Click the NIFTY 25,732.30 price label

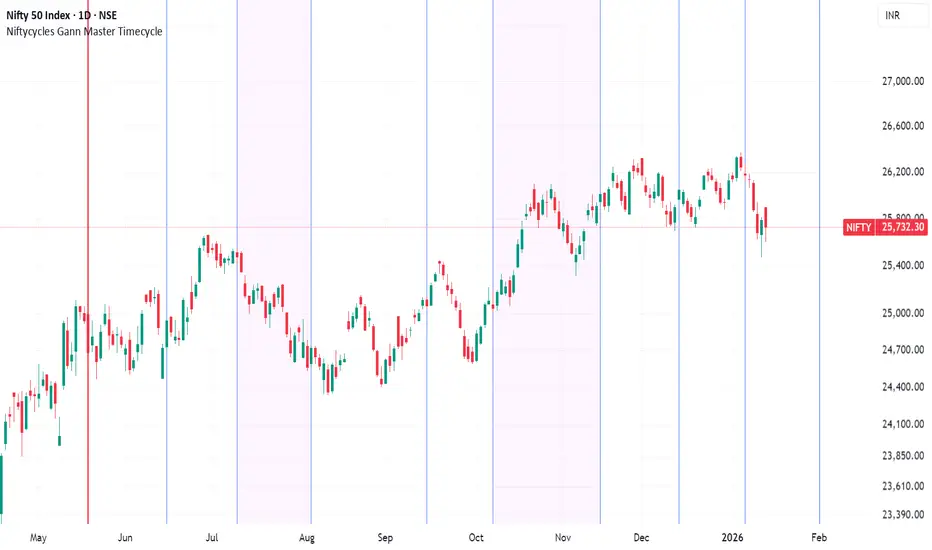click(x=885, y=227)
